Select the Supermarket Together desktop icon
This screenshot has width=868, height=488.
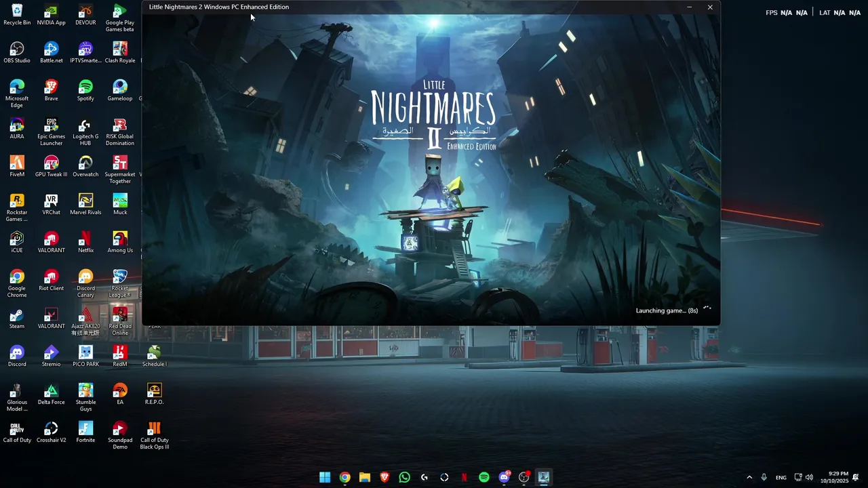click(120, 170)
